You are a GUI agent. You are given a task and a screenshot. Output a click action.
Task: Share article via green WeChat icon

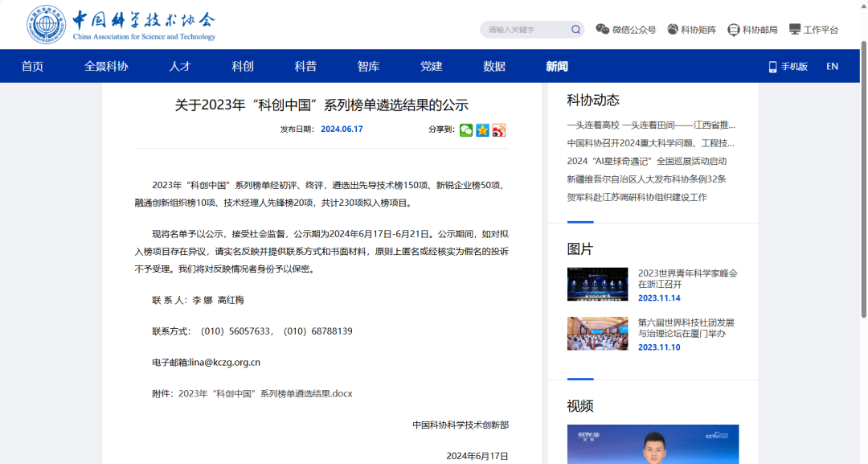(466, 130)
